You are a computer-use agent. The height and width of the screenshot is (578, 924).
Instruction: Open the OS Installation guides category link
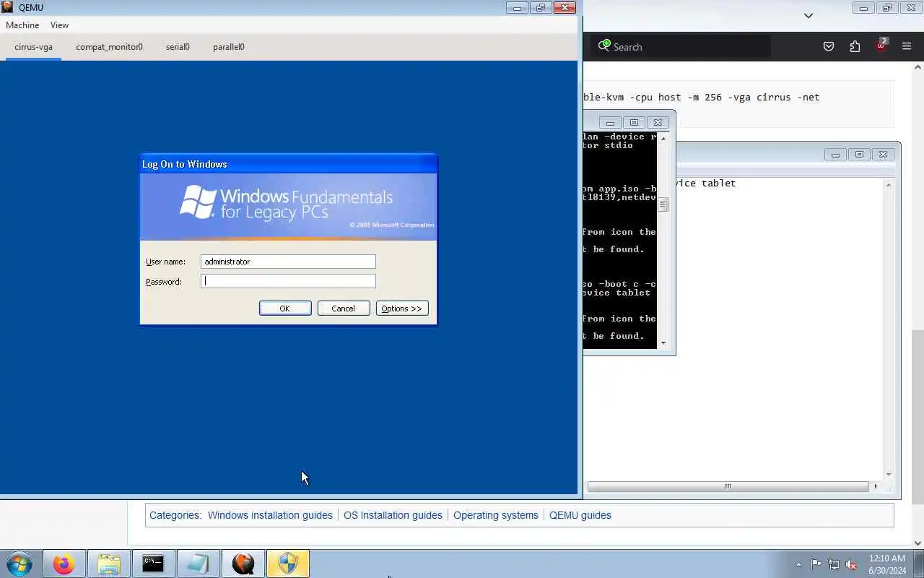tap(393, 515)
